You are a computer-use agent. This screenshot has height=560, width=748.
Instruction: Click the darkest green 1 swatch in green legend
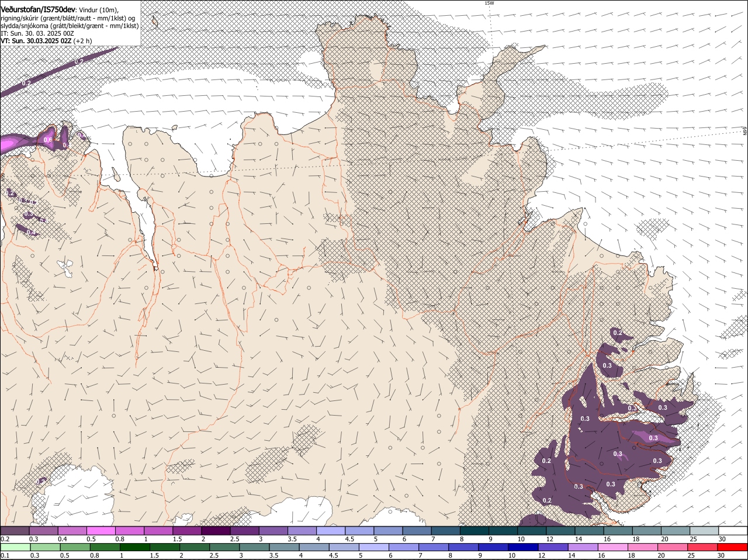[134, 547]
